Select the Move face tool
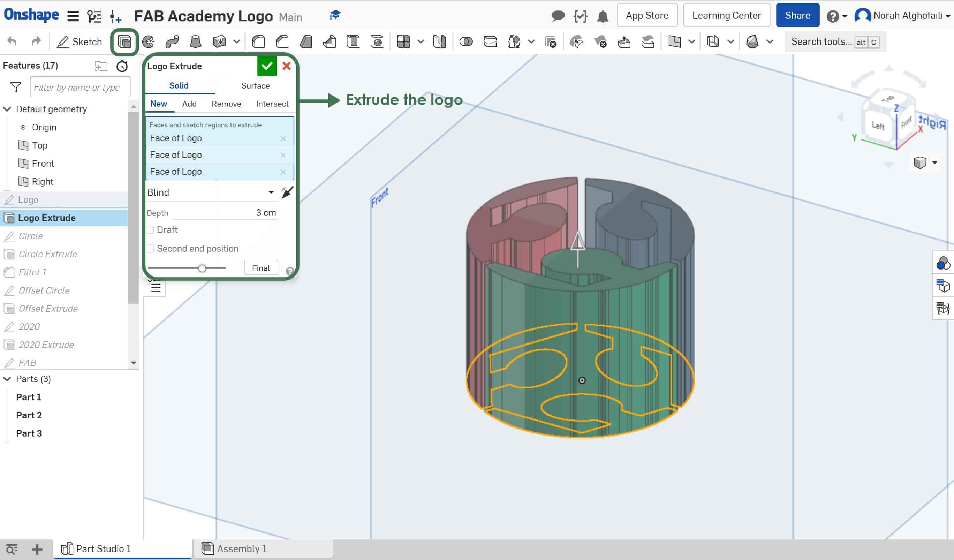Screen dimensions: 954x560 [624, 41]
